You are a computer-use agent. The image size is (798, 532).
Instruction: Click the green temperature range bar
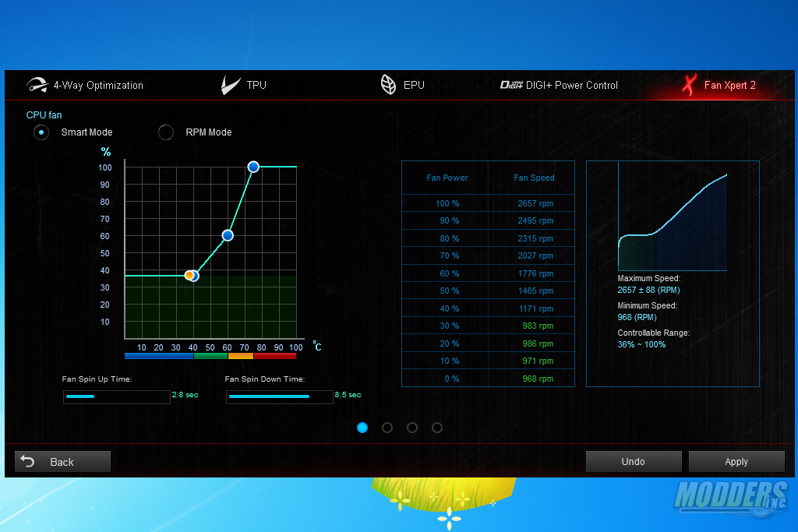(x=210, y=356)
